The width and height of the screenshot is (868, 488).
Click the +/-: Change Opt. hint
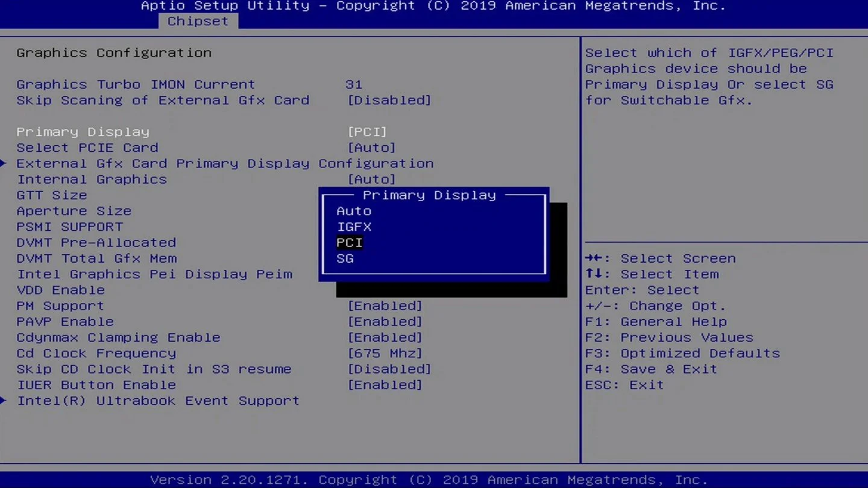pyautogui.click(x=655, y=305)
